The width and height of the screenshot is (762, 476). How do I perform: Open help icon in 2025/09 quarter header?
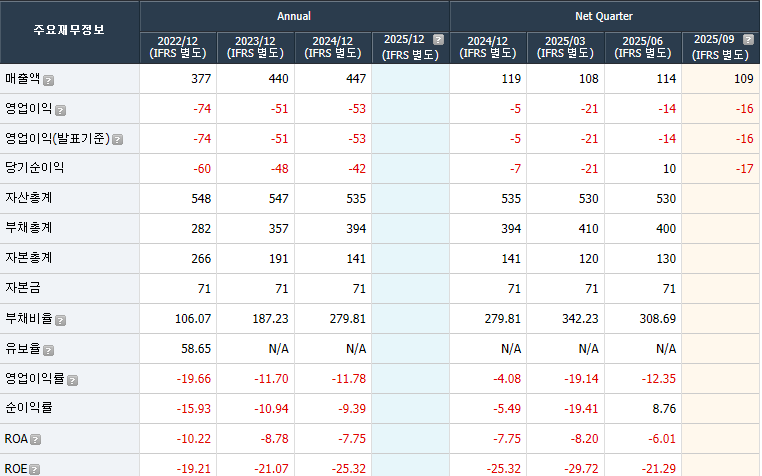pyautogui.click(x=748, y=40)
